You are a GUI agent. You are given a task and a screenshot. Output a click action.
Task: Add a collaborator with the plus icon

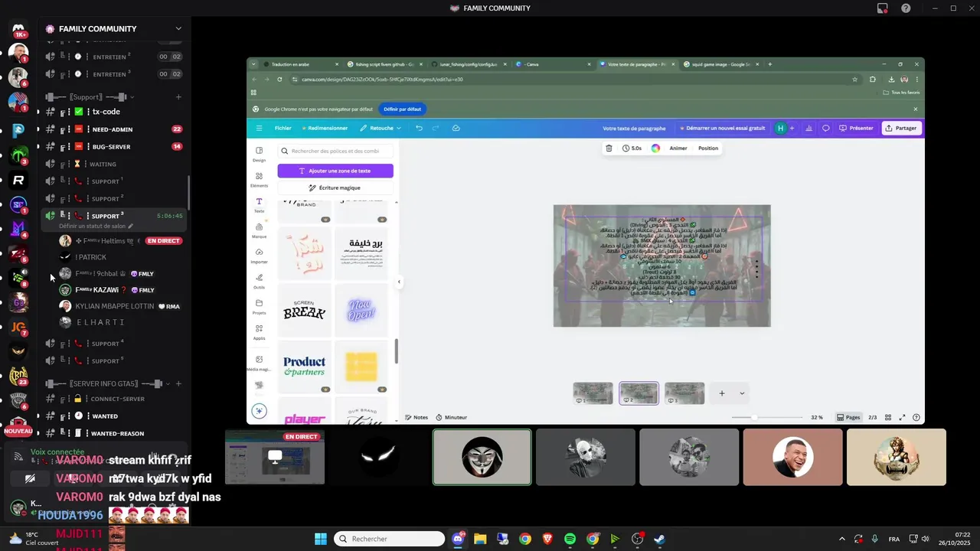pos(792,128)
